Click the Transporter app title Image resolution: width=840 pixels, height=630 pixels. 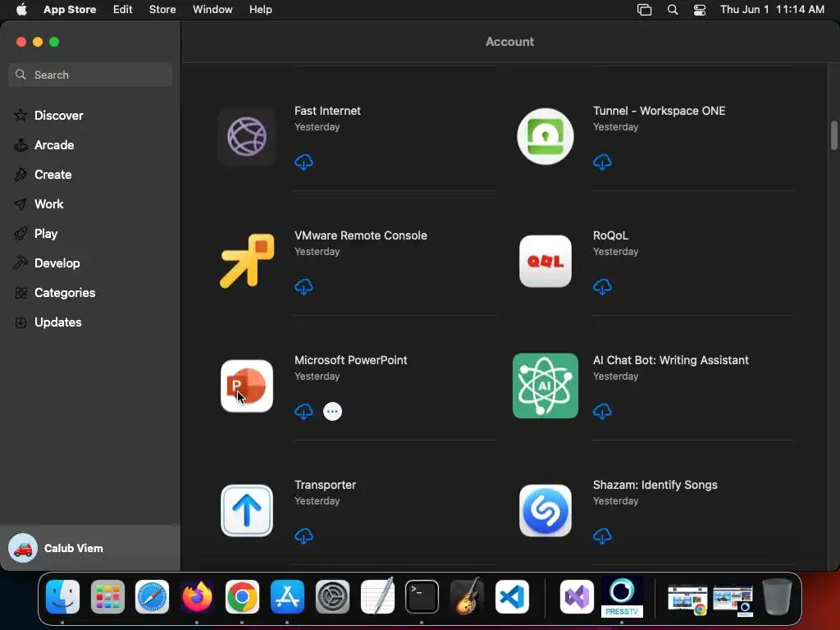coord(325,485)
